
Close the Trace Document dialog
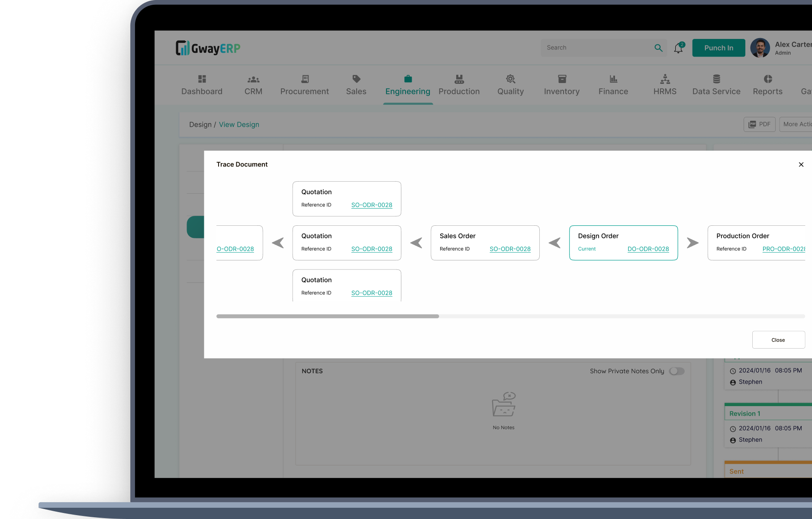click(801, 164)
